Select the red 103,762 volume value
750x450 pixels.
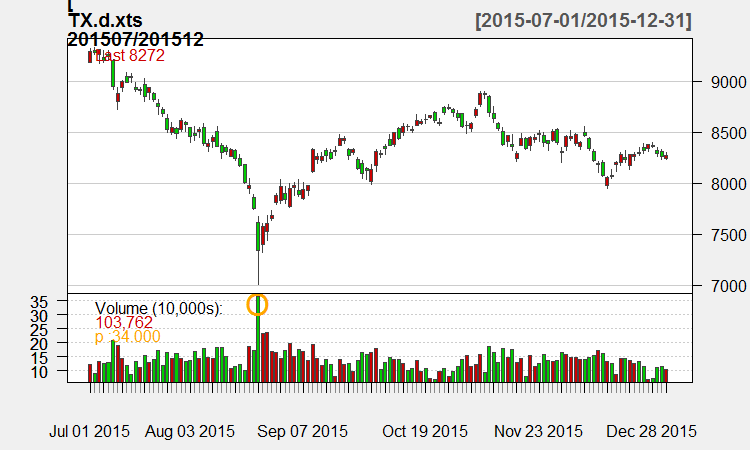point(124,322)
